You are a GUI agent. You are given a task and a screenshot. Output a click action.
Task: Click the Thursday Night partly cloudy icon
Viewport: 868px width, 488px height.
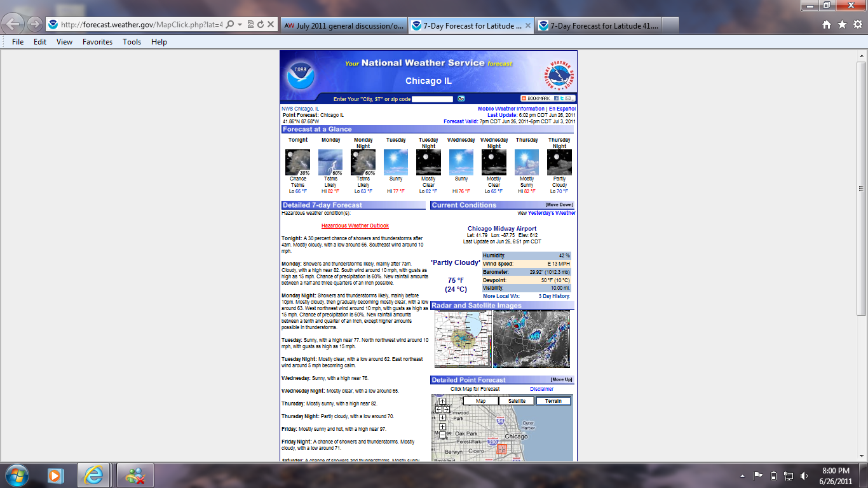click(559, 163)
